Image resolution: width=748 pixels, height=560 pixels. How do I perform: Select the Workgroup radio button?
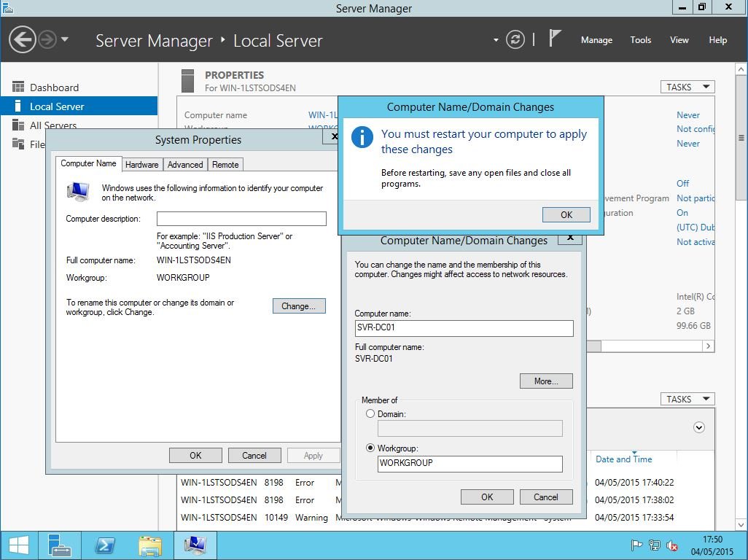point(370,448)
